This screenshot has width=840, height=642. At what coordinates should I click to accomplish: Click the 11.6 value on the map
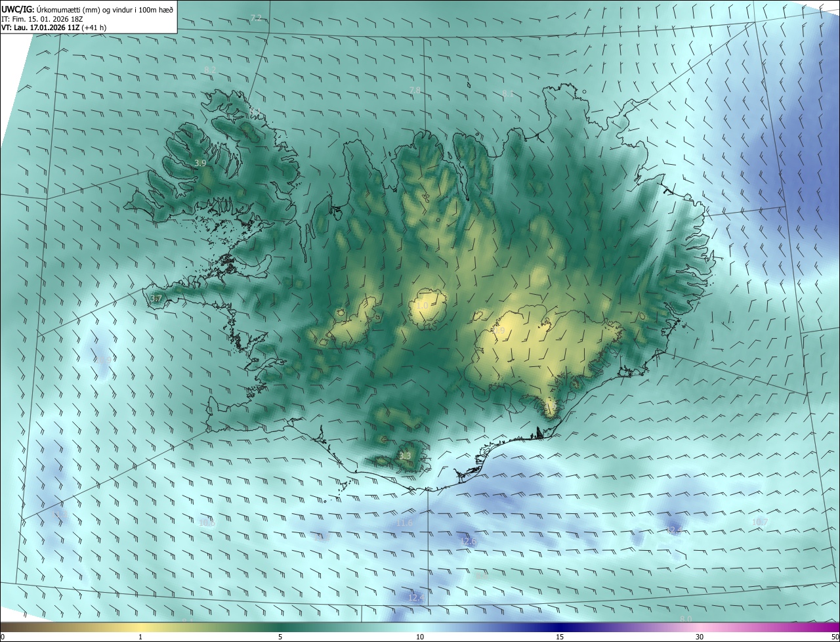(x=404, y=523)
